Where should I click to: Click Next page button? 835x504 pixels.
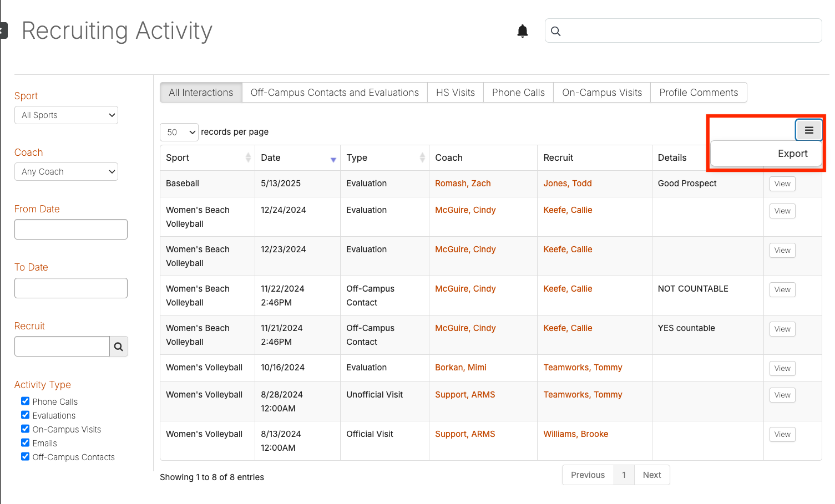point(652,475)
